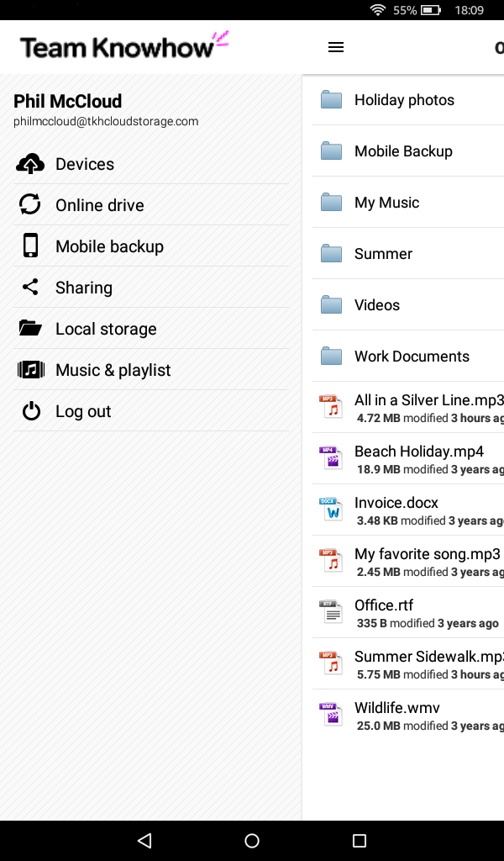Open My favorite song.mp3 file name
The height and width of the screenshot is (861, 504).
tap(428, 553)
